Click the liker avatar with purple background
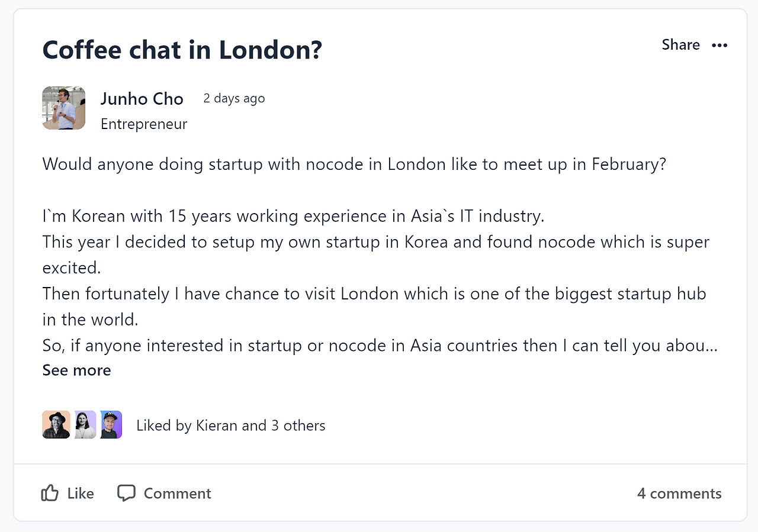 click(111, 424)
